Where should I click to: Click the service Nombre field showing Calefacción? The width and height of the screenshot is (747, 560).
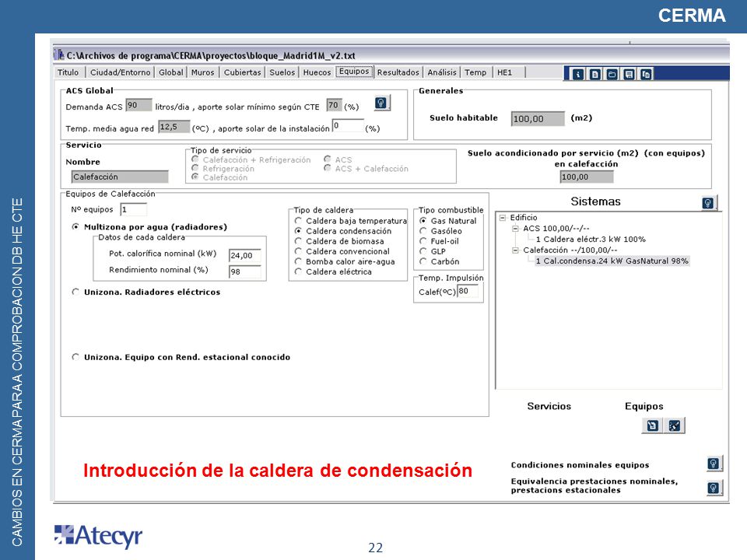tap(120, 177)
